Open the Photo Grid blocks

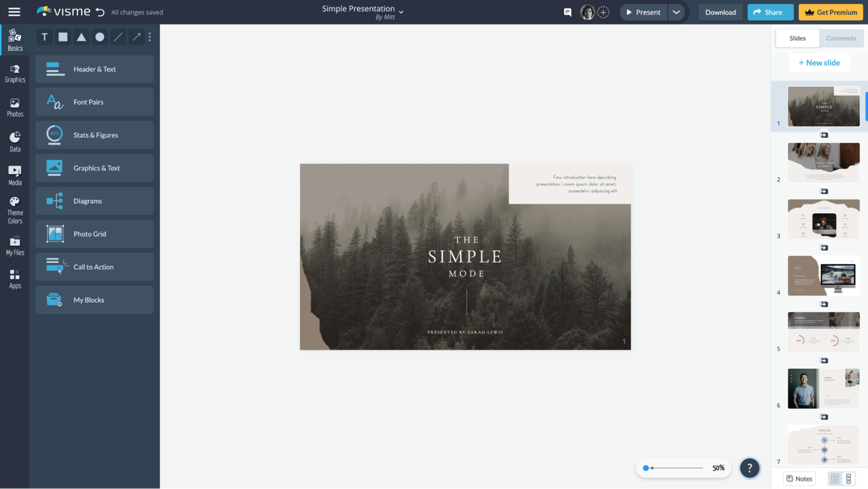94,234
